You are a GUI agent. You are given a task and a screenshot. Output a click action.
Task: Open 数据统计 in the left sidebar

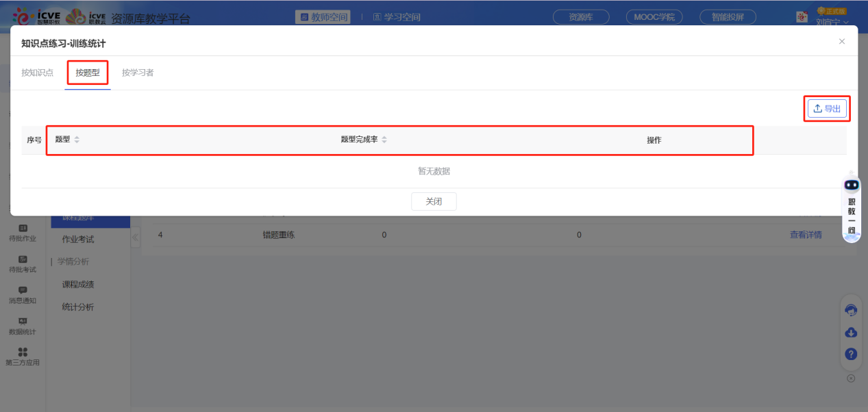pos(23,326)
